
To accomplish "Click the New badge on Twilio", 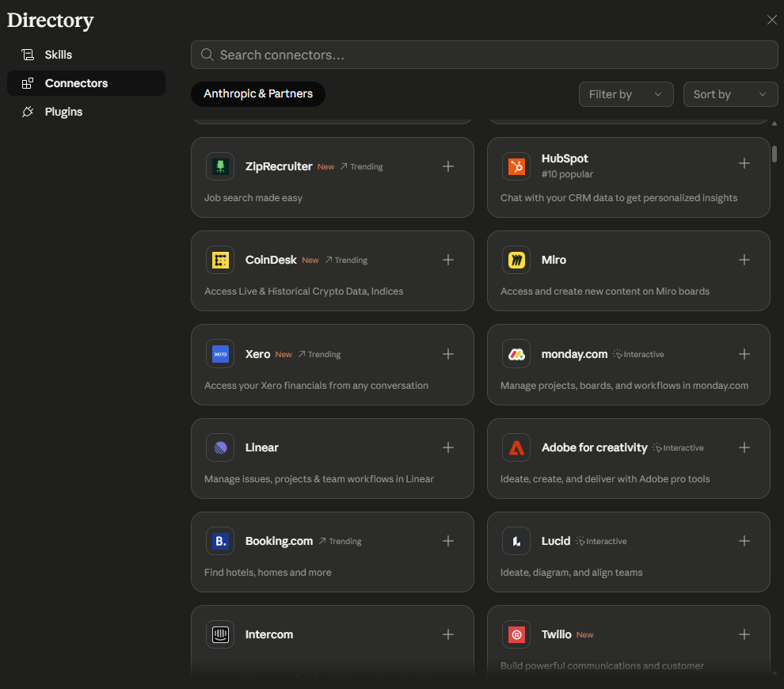I will (x=584, y=634).
